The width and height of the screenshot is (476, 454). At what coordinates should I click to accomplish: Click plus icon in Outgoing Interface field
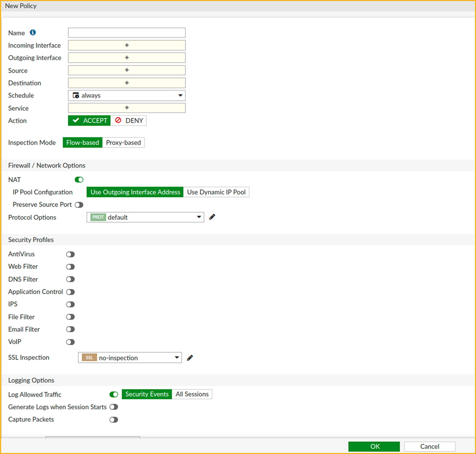tap(127, 58)
